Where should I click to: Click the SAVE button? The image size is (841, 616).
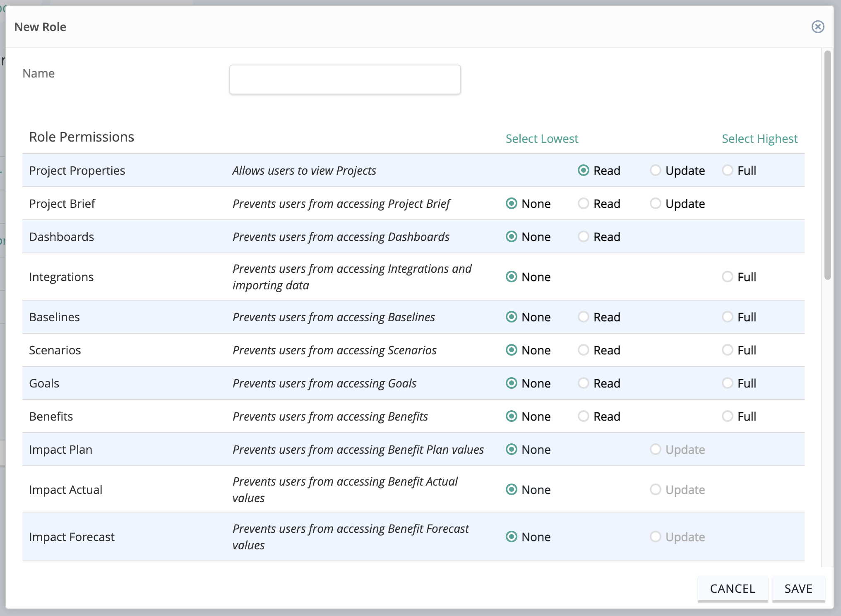pos(798,589)
